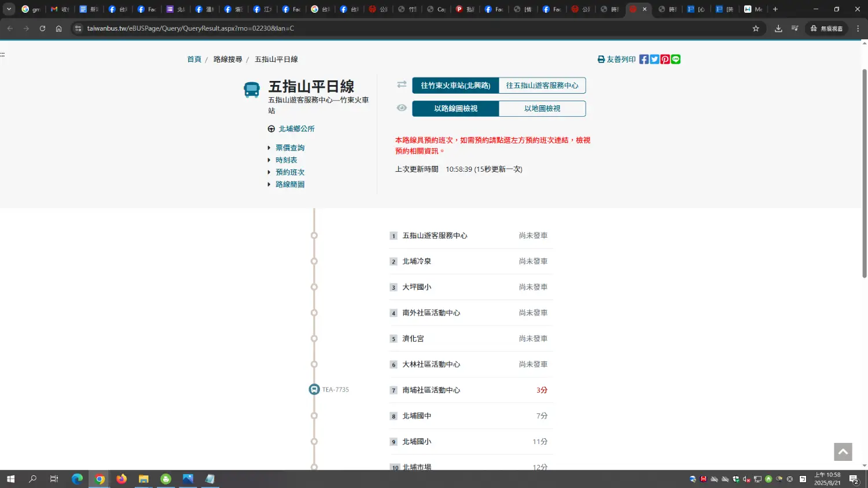Expand 時刻表 timetable item
868x488 pixels.
click(x=286, y=160)
